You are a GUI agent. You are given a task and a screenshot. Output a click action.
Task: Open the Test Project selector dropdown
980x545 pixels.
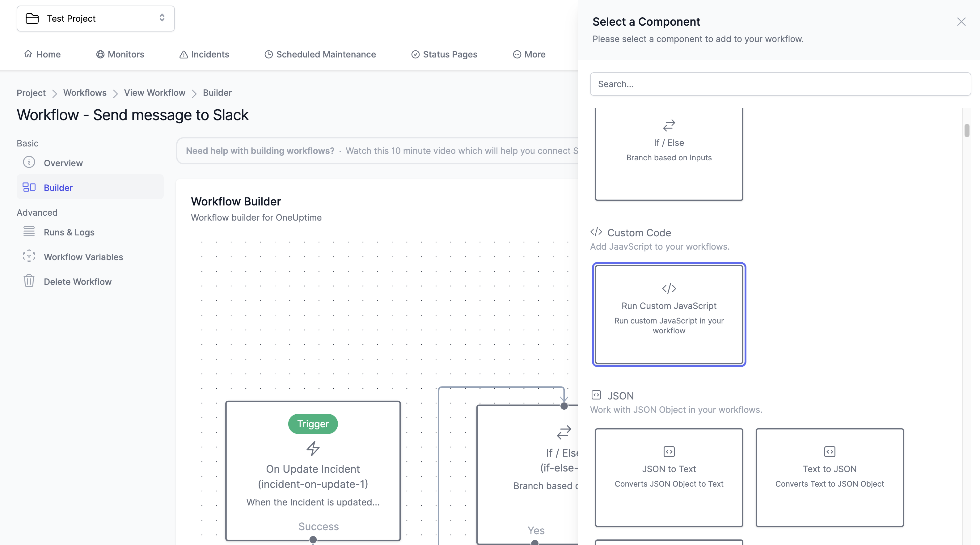click(95, 18)
